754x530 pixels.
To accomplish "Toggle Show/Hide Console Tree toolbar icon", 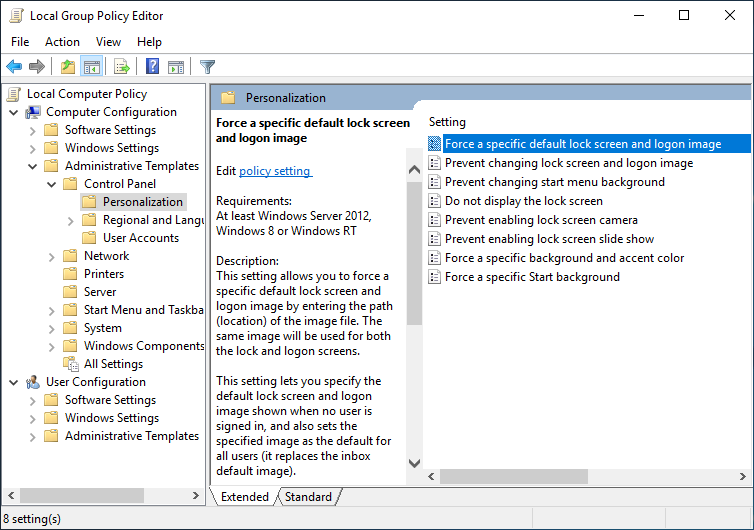I will tap(91, 67).
